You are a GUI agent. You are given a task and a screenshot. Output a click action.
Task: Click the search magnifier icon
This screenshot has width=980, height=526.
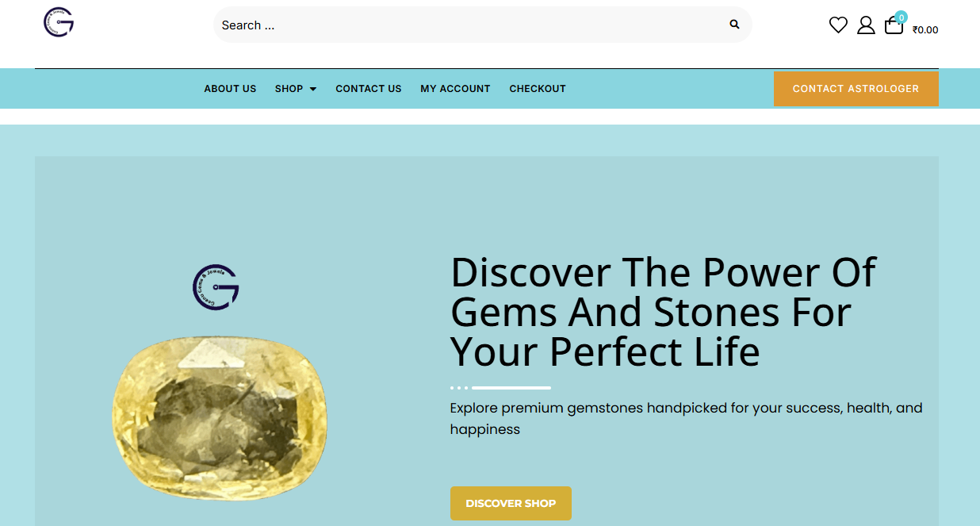point(734,25)
